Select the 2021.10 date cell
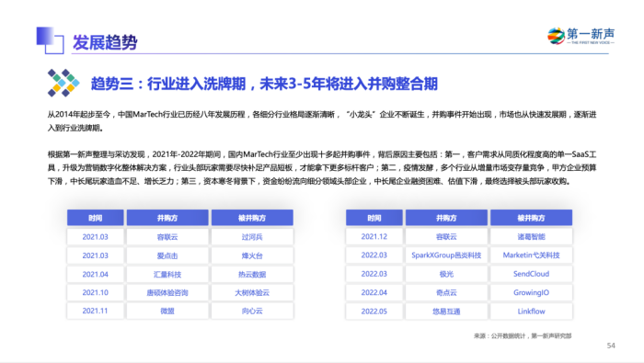644x363 pixels. 96,292
